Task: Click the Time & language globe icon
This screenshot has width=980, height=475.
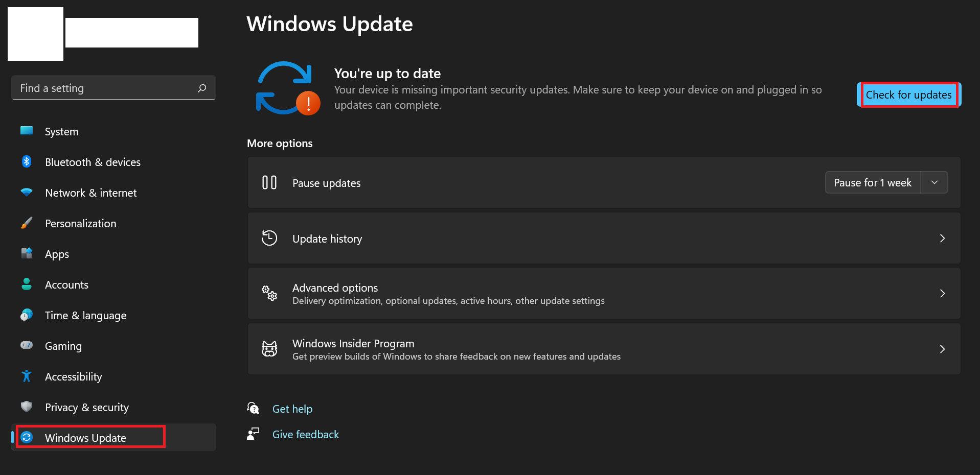Action: [27, 315]
